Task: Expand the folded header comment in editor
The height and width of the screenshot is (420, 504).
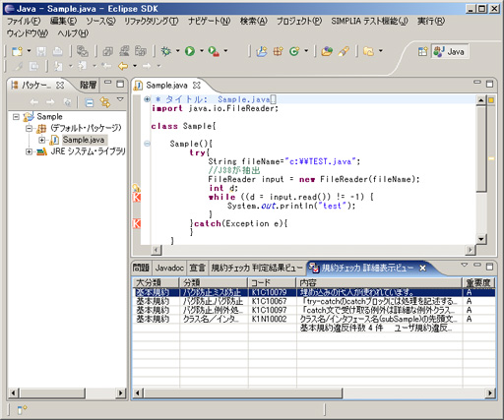Action: [x=147, y=99]
